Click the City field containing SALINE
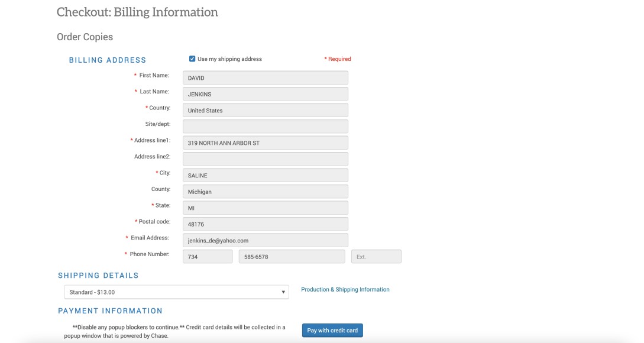The width and height of the screenshot is (644, 343). (x=265, y=176)
